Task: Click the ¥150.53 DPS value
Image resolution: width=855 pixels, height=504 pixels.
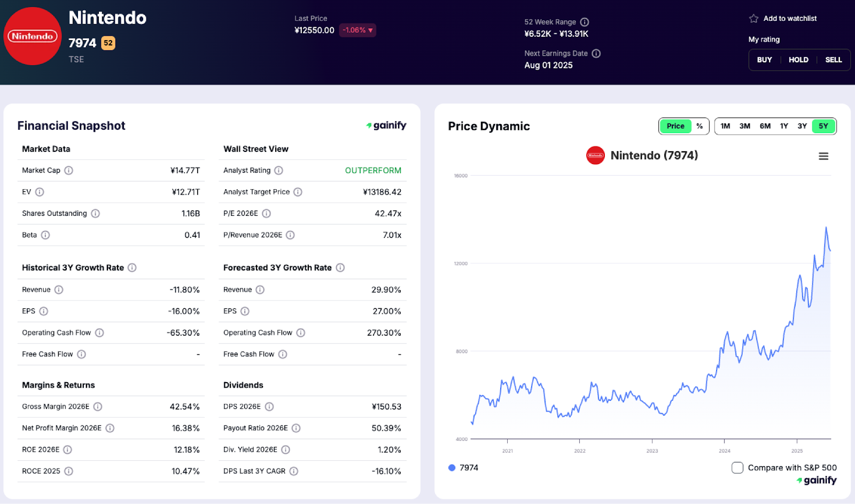Action: (x=386, y=407)
